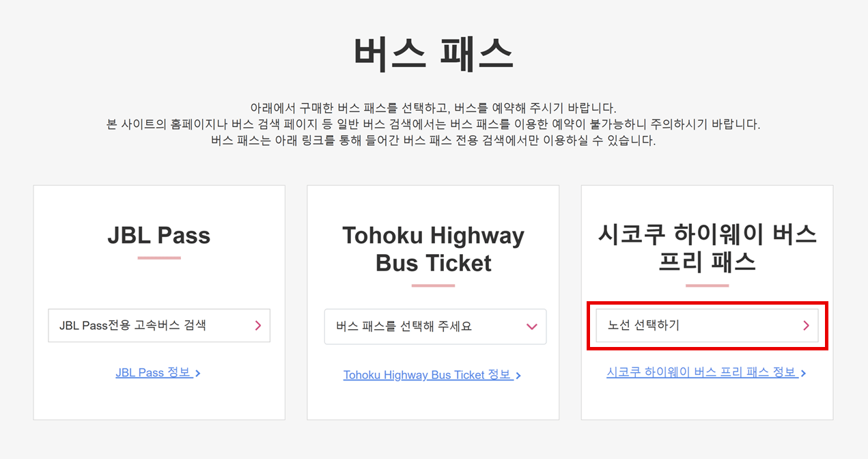Click the pink arrow in 노선 선택하기 button
The height and width of the screenshot is (459, 868).
click(x=806, y=326)
